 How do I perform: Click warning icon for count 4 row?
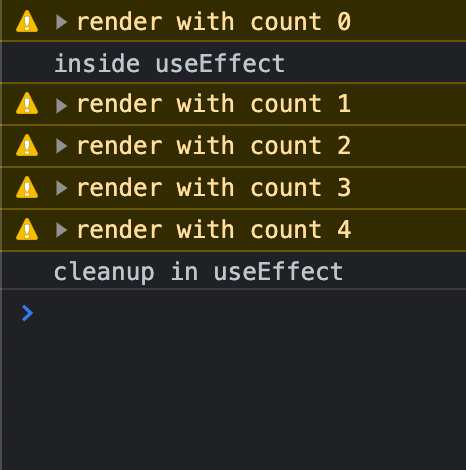[x=27, y=230]
